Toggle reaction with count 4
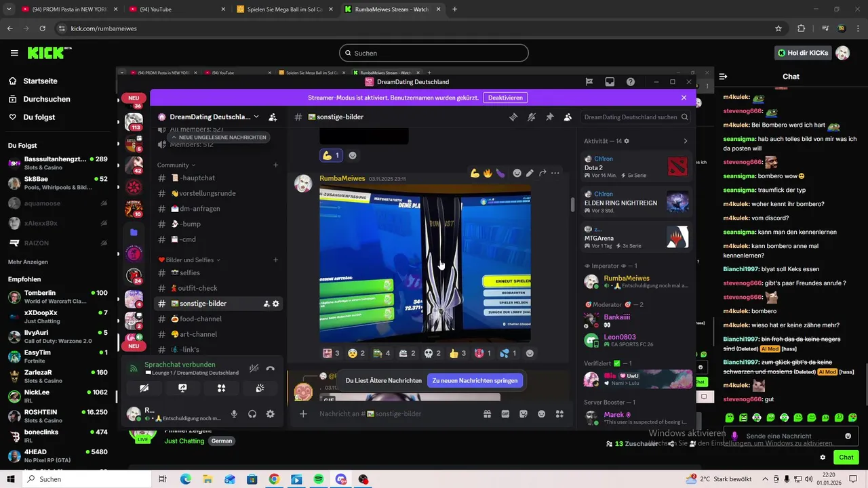The width and height of the screenshot is (868, 488). click(382, 353)
